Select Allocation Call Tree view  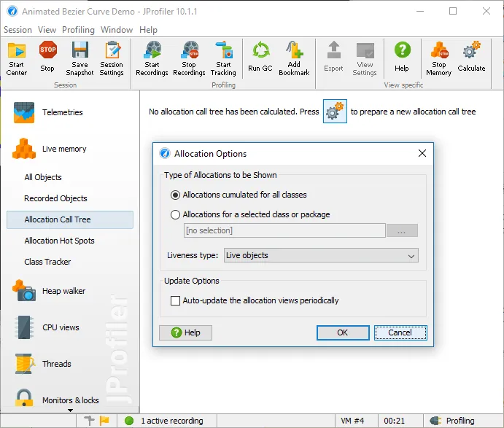70,219
